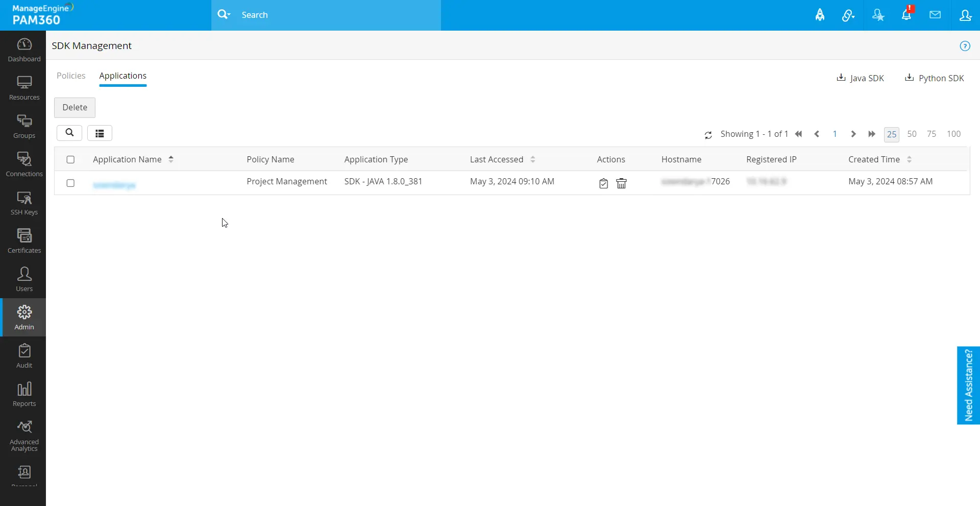Viewport: 980px width, 506px height.
Task: Go to Advanced Analytics in the sidebar
Action: [24, 436]
